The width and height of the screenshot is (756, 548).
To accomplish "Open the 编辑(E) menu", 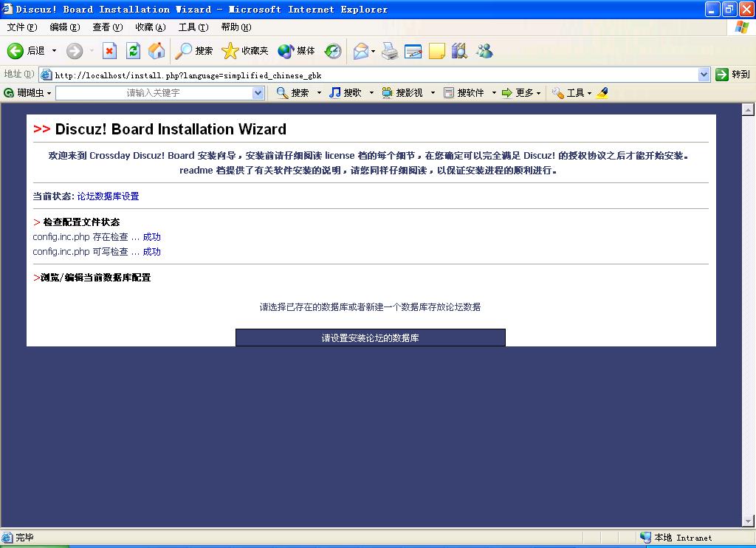I will (65, 27).
